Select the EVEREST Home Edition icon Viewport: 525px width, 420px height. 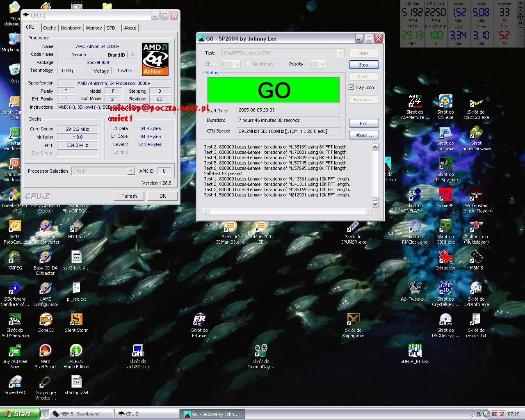(76, 356)
